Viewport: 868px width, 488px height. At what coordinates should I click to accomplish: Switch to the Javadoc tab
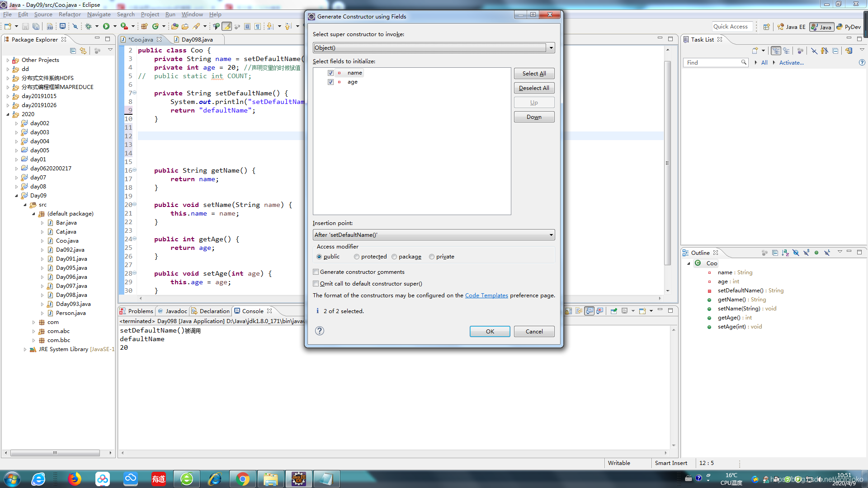tap(172, 311)
